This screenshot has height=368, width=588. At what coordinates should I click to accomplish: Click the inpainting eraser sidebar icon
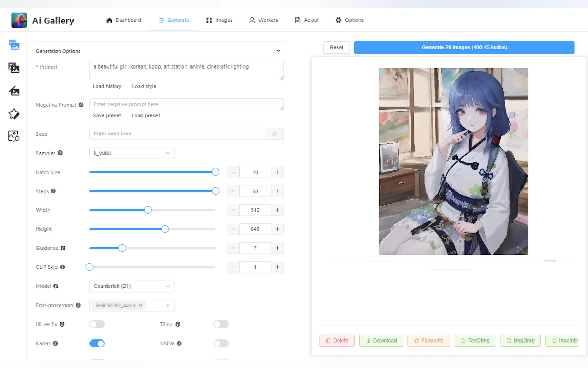coord(14,91)
